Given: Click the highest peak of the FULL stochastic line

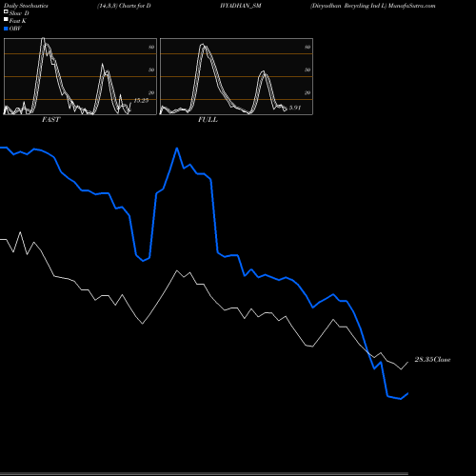Looking at the screenshot, I should (x=203, y=45).
